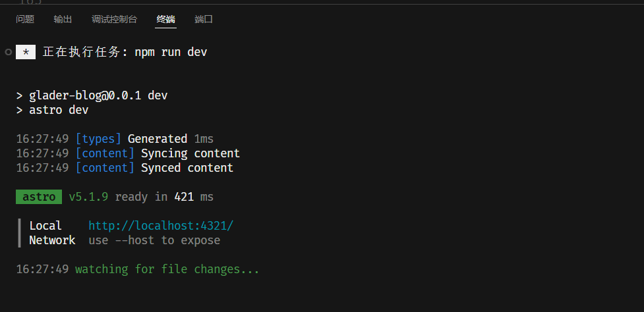Show the 端口 tab

click(204, 19)
